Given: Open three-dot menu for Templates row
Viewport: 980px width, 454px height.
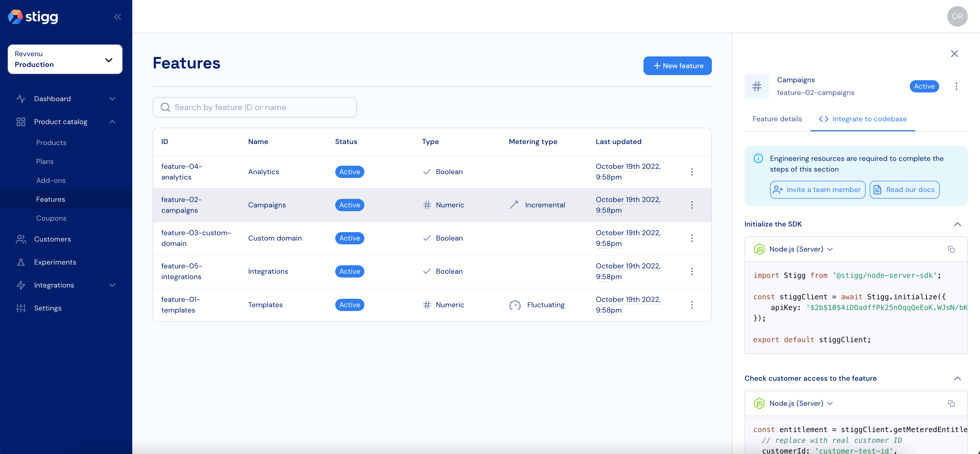Looking at the screenshot, I should pos(692,305).
